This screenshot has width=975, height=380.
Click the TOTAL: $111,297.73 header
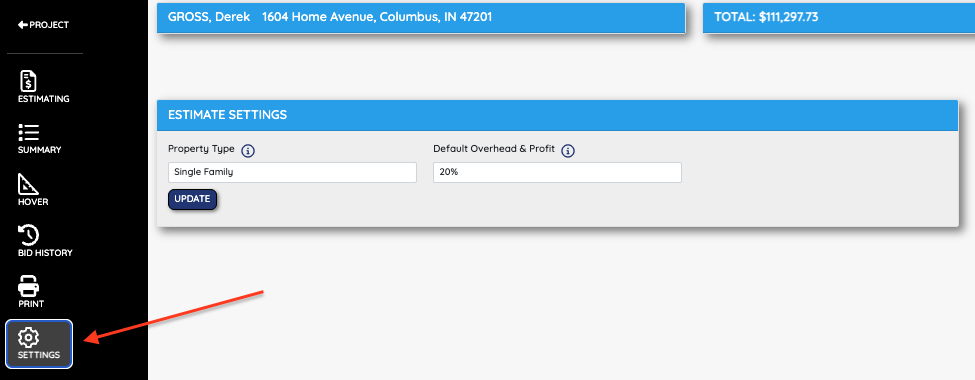pos(839,17)
